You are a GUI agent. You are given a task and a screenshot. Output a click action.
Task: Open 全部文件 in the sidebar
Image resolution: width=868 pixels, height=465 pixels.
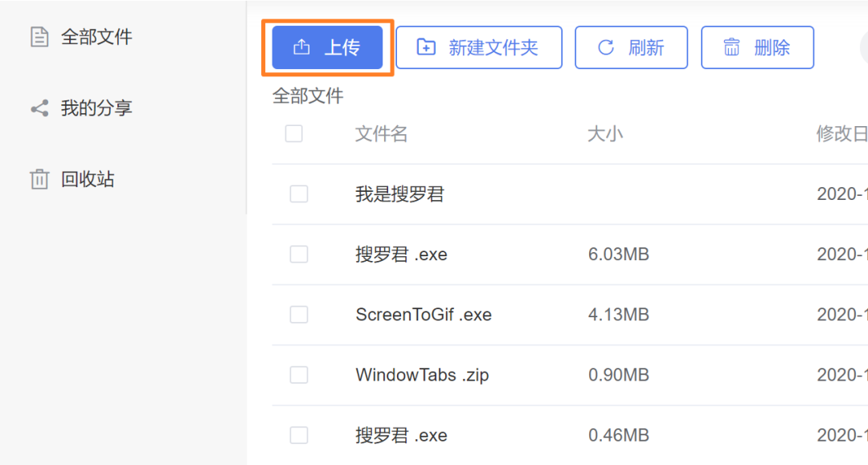96,37
